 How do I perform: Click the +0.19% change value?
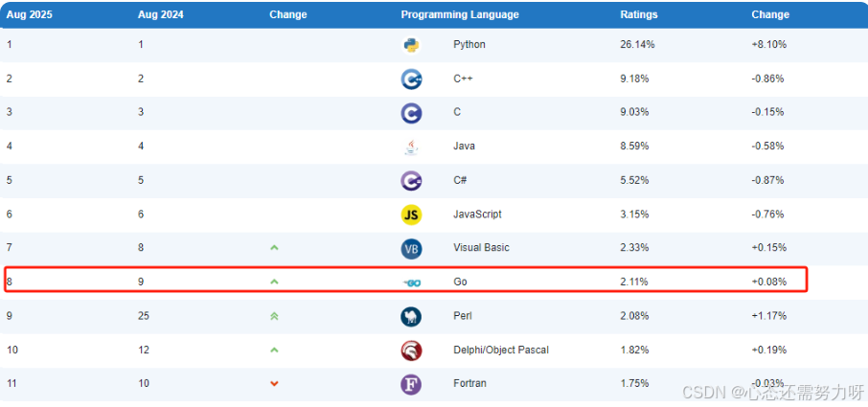pos(769,350)
